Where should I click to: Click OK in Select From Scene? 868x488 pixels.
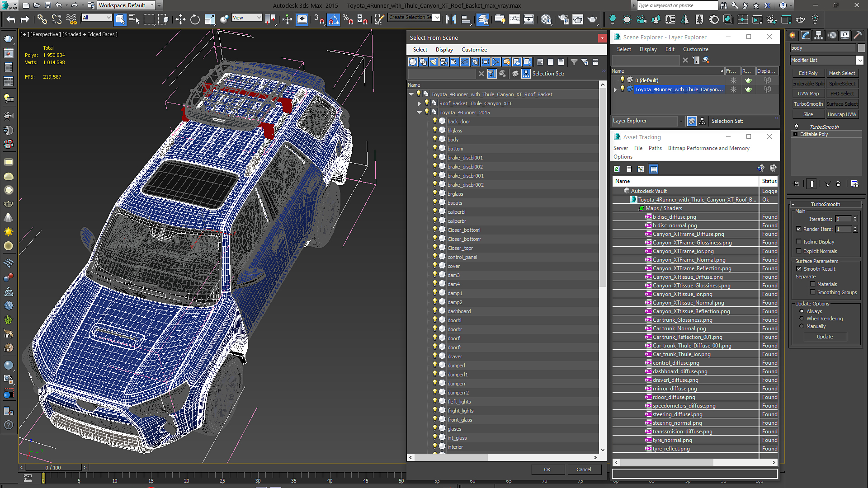[547, 469]
